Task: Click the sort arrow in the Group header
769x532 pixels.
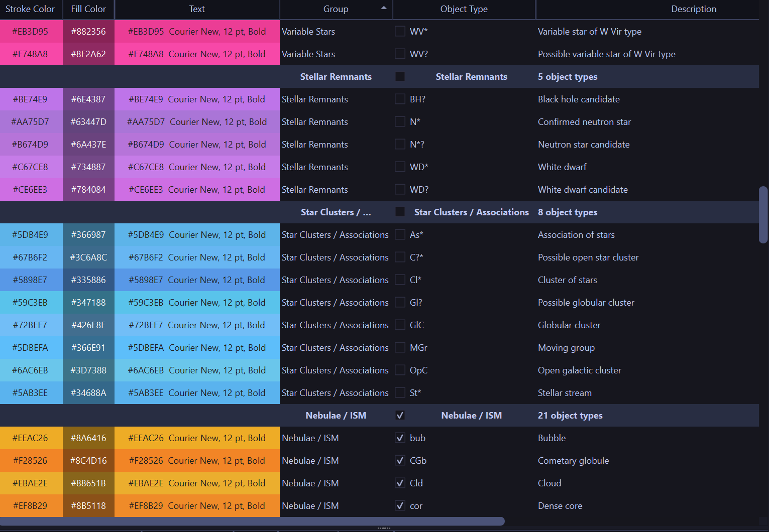Action: tap(384, 8)
